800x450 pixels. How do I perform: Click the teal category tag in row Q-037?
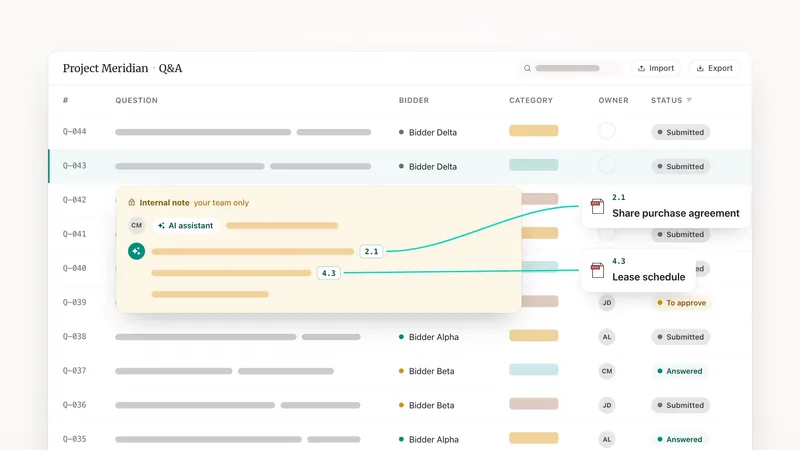(x=534, y=369)
